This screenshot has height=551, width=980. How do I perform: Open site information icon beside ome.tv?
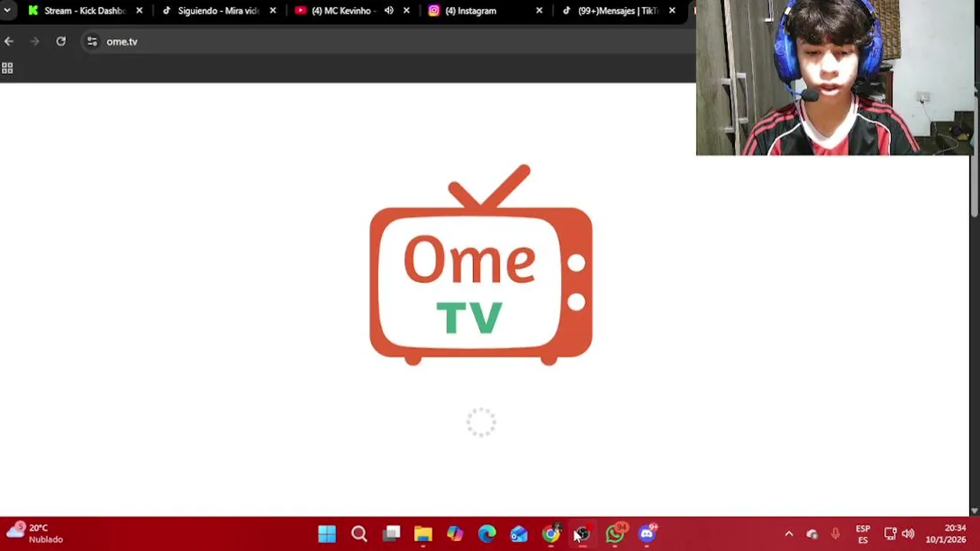92,41
